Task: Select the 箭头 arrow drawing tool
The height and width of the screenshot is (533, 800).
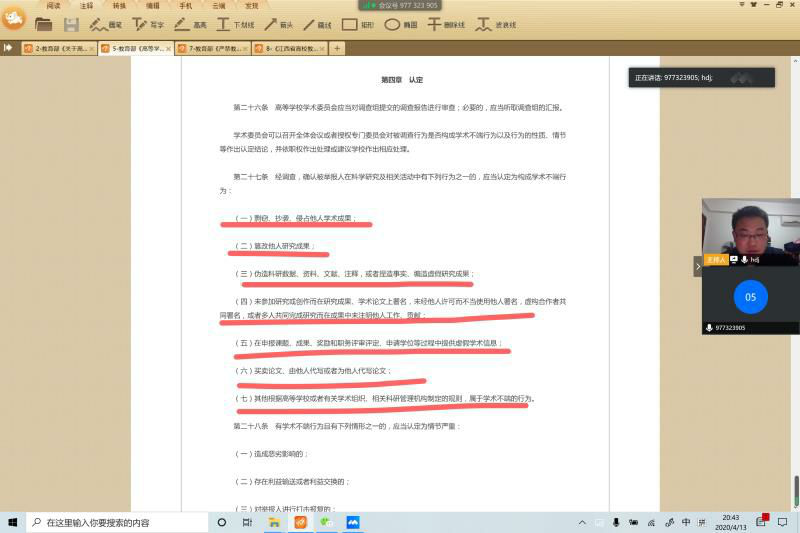Action: pos(277,24)
